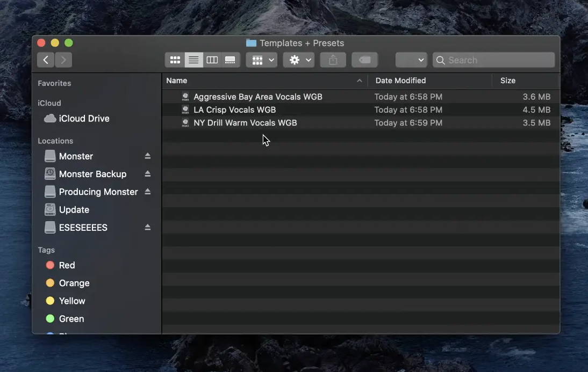Click the Favorites sidebar section header
Viewport: 588px width, 372px height.
(54, 83)
